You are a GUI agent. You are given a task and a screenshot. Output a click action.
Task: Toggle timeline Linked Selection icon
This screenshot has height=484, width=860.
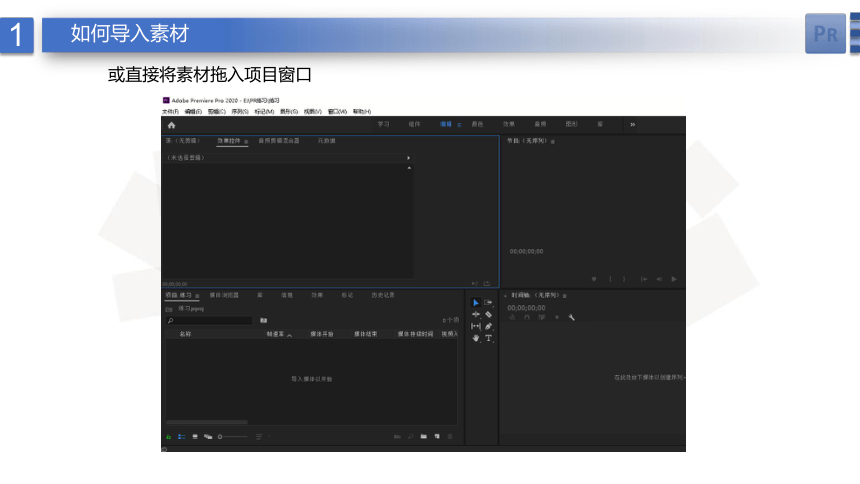542,318
